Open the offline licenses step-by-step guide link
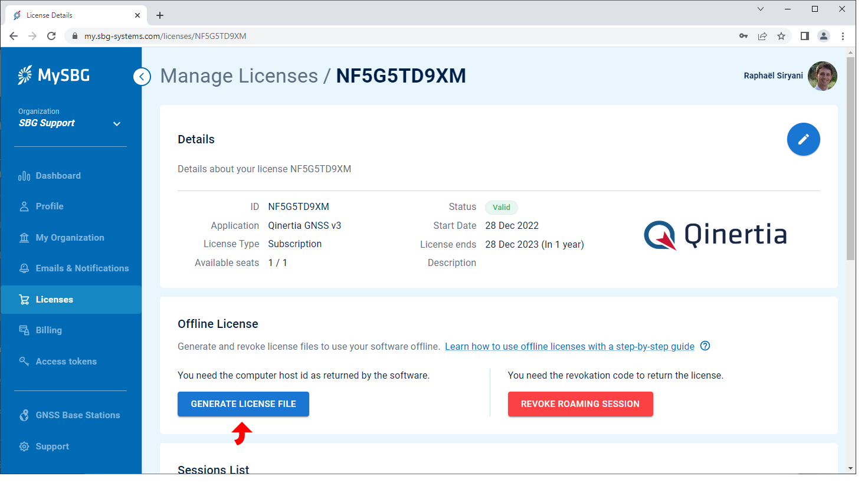The height and width of the screenshot is (486, 868). (x=569, y=346)
